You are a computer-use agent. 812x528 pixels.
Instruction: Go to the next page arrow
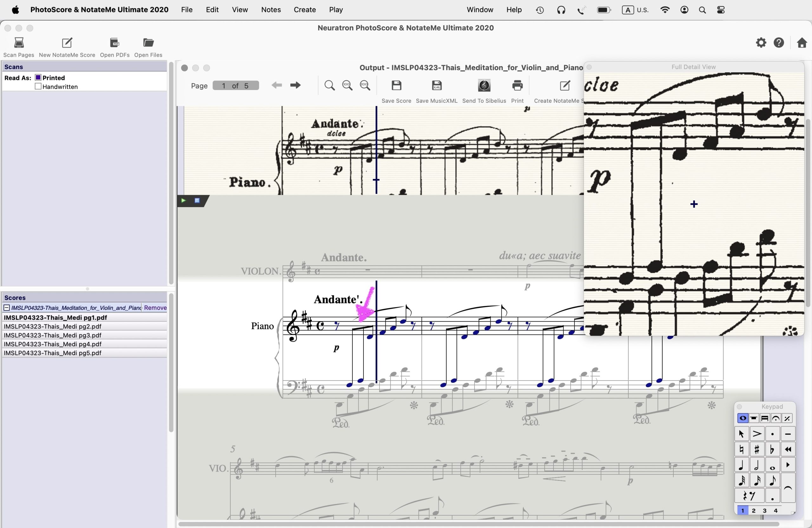(295, 85)
